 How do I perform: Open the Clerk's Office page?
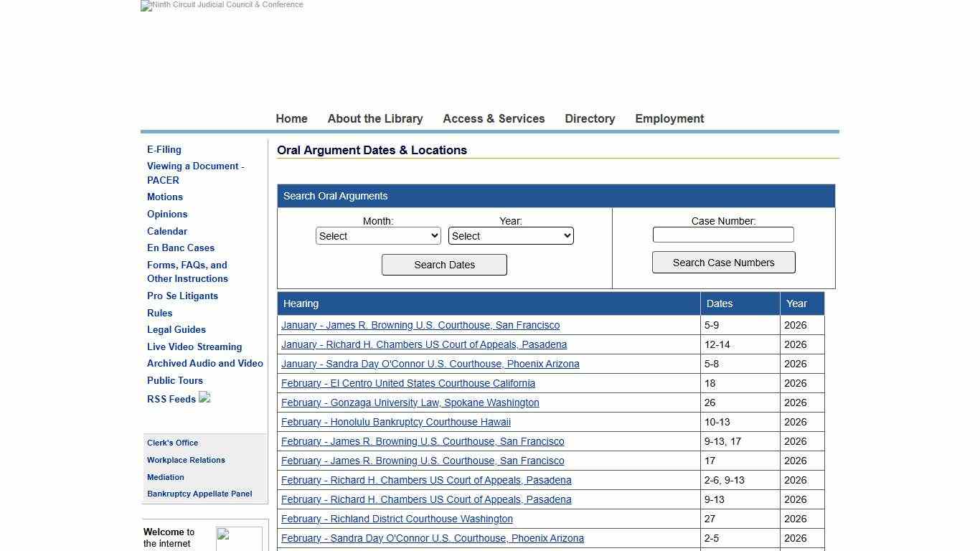[172, 443]
